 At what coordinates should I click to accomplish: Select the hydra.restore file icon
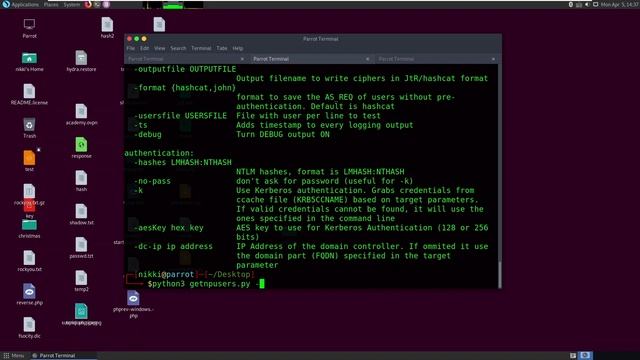pos(81,58)
